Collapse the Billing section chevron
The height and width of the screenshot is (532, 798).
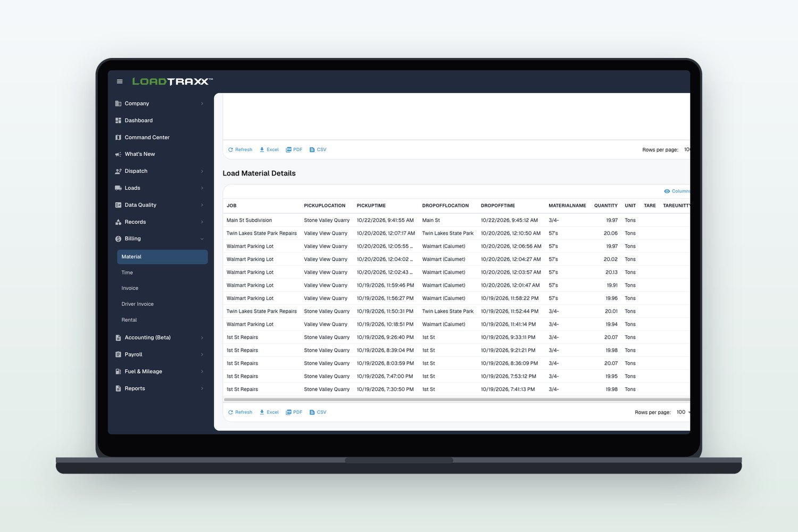tap(202, 239)
